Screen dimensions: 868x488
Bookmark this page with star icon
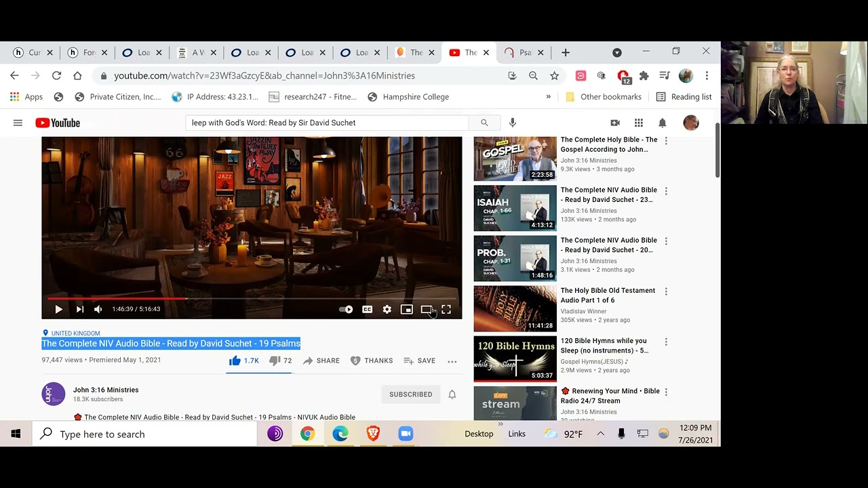[x=555, y=76]
